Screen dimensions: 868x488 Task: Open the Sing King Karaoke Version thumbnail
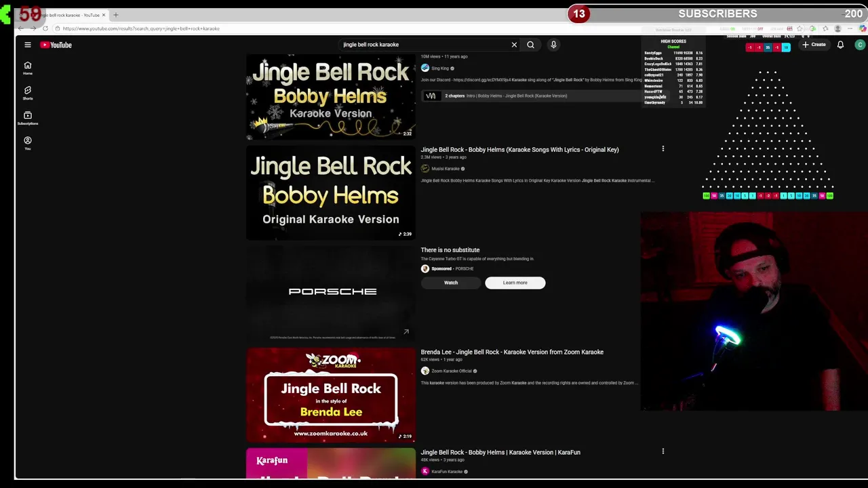(x=331, y=97)
